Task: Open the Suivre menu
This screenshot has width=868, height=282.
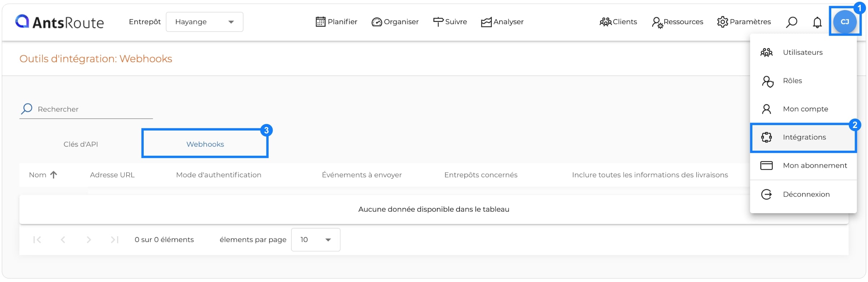Action: coord(450,22)
